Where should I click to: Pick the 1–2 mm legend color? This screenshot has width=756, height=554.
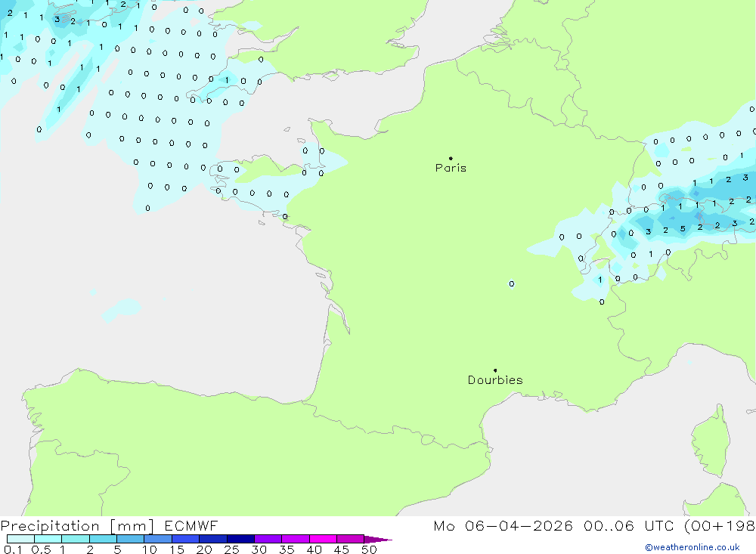click(x=76, y=539)
